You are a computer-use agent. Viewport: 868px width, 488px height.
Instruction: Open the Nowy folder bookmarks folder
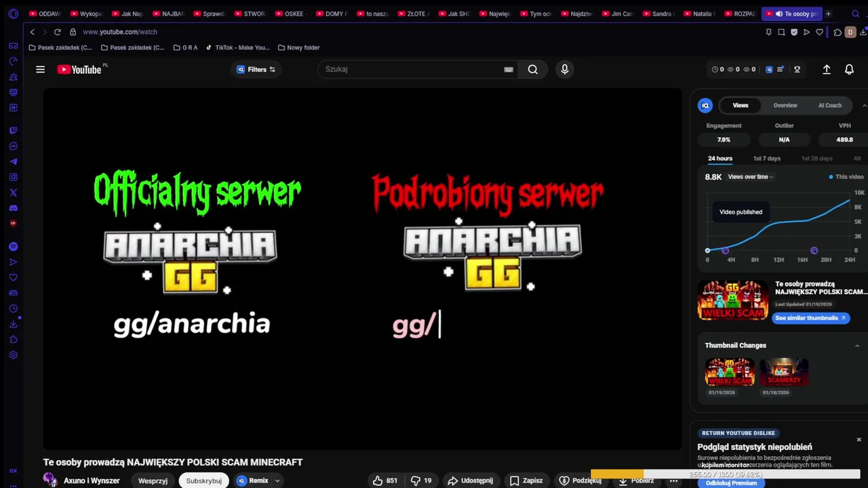click(x=298, y=47)
